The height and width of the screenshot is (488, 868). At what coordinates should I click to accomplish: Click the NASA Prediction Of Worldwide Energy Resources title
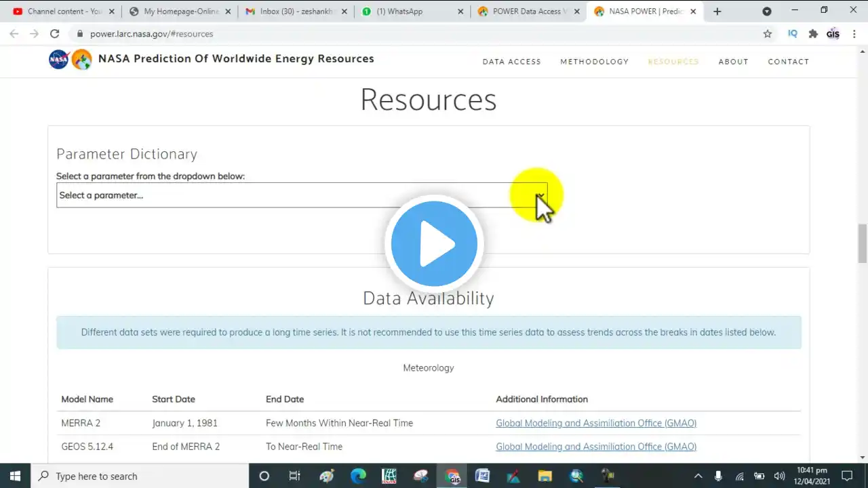click(x=236, y=59)
